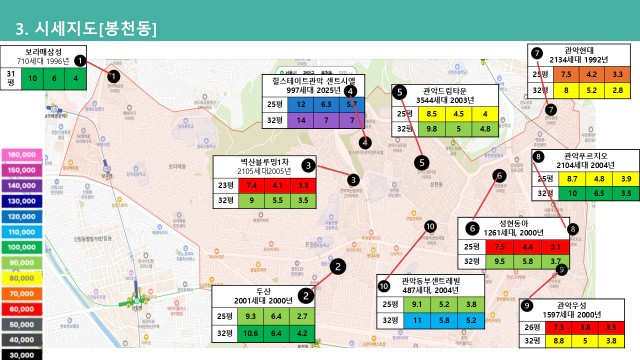Pick the 40,000 dark gray legend swatch

coord(22,340)
